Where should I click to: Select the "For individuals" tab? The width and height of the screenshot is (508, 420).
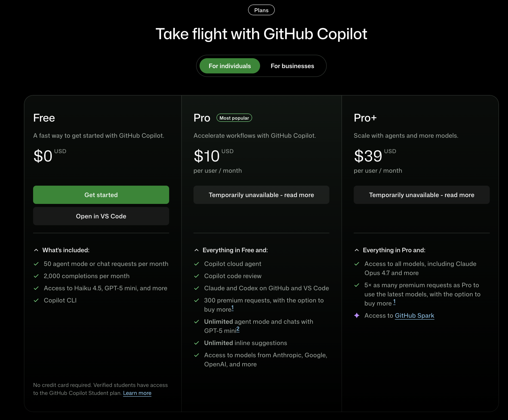click(x=229, y=66)
